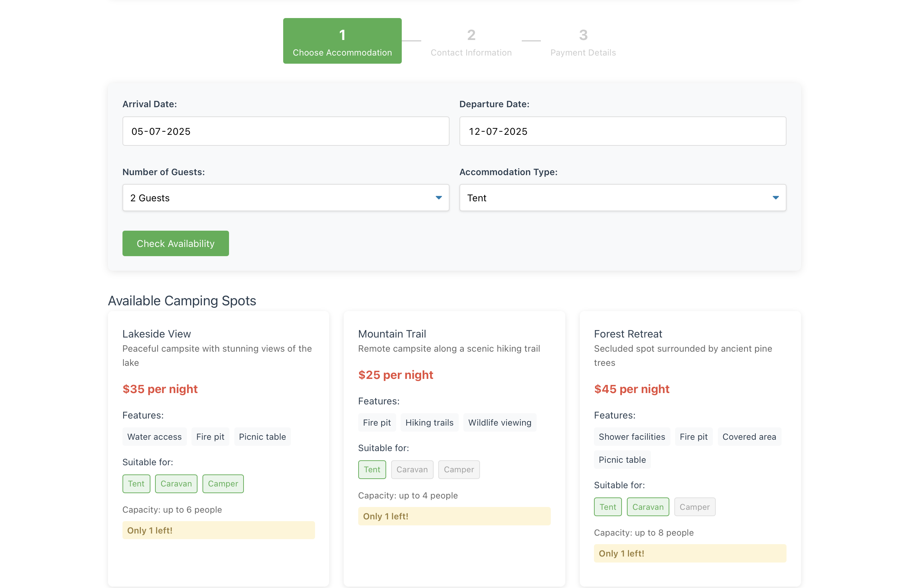Click Fire pit tag in Mountain Trail

coord(377,423)
